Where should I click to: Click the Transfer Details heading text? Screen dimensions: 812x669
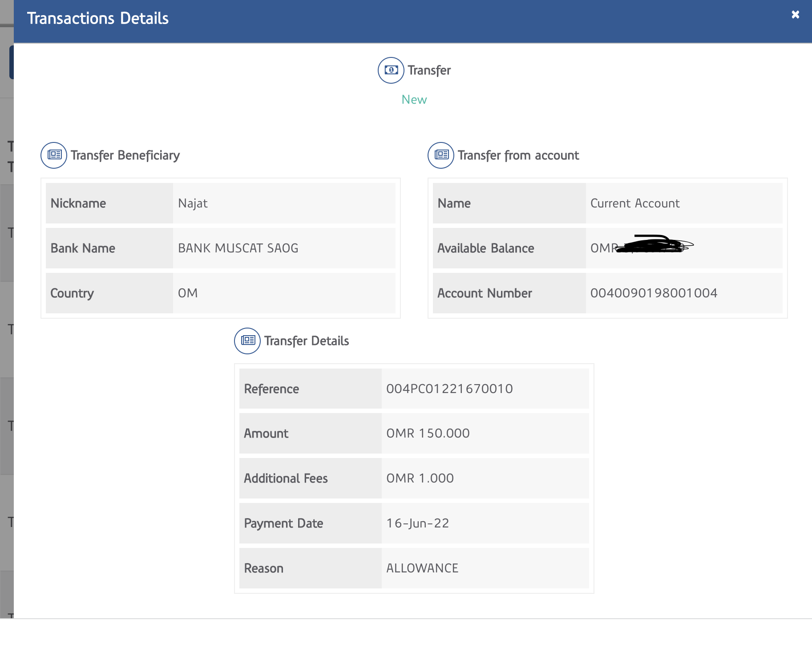point(306,341)
